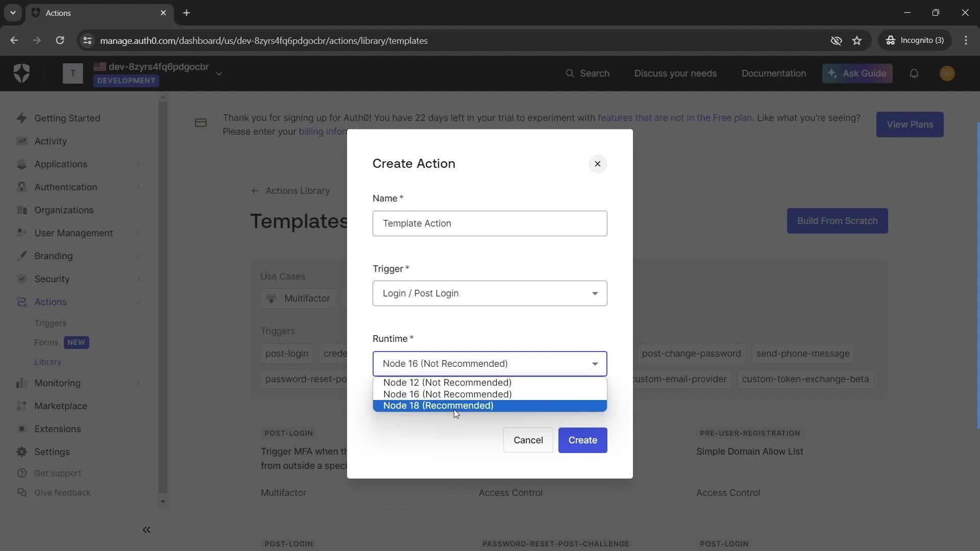Image resolution: width=980 pixels, height=551 pixels.
Task: Filter by custom-token-exchange-beta trigger
Action: click(805, 379)
